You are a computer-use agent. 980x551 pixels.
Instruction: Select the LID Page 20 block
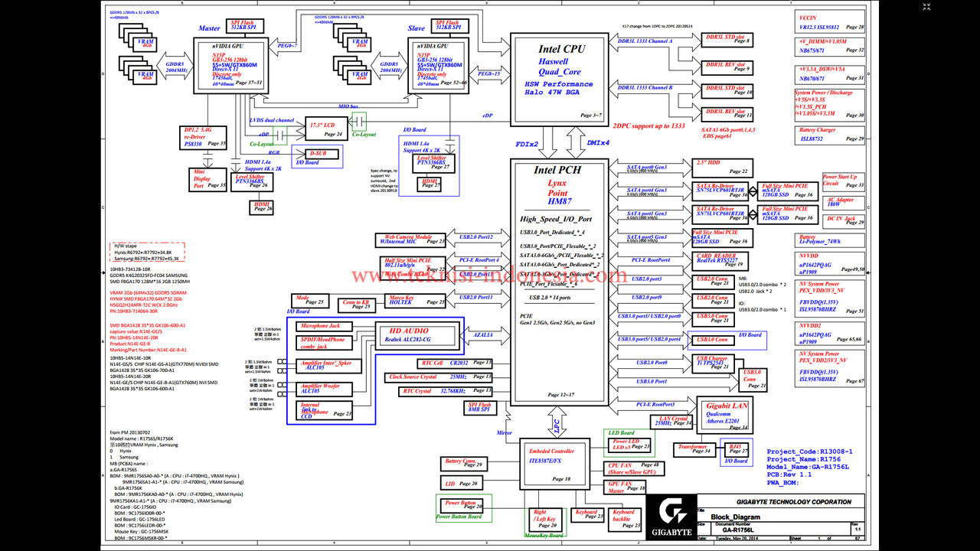coord(461,484)
